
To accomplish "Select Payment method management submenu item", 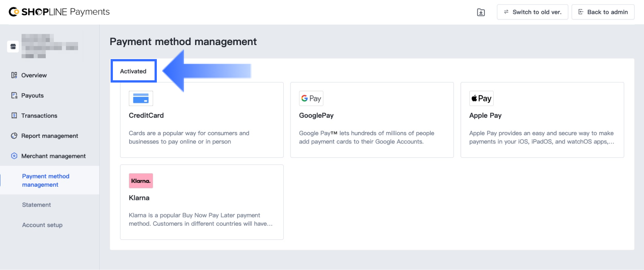I will tap(50, 180).
